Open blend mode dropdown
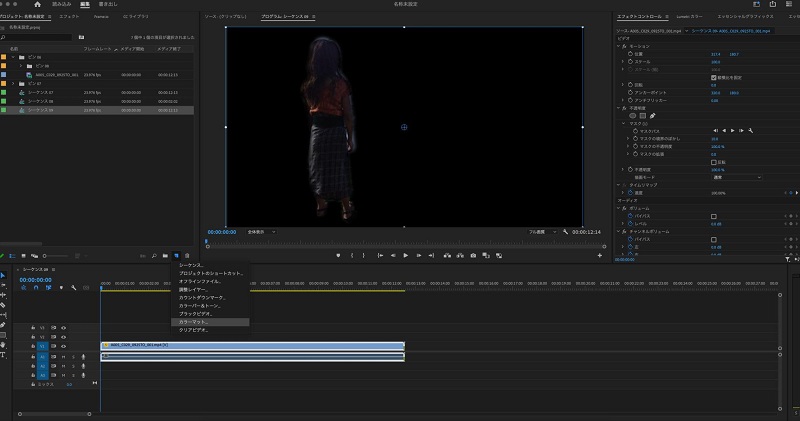The image size is (800, 421). coord(736,178)
